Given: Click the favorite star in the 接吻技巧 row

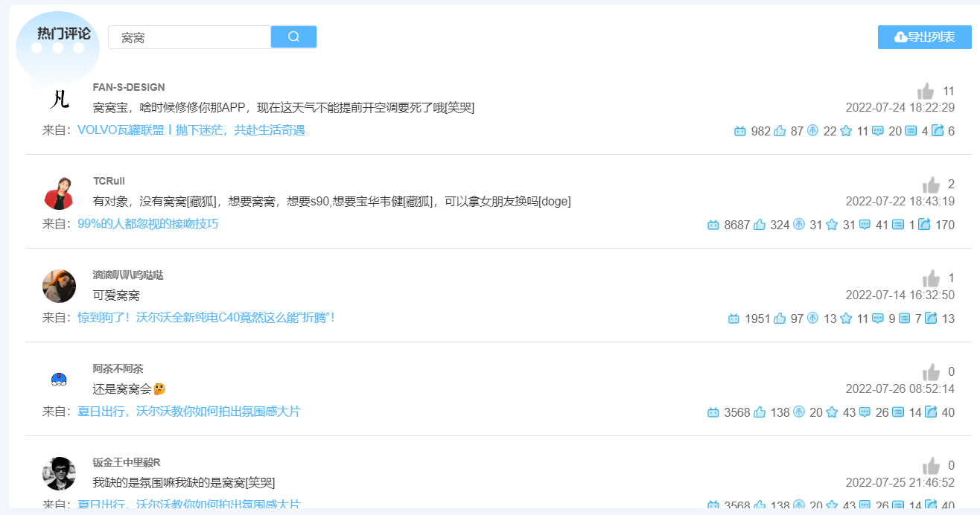Looking at the screenshot, I should point(832,225).
